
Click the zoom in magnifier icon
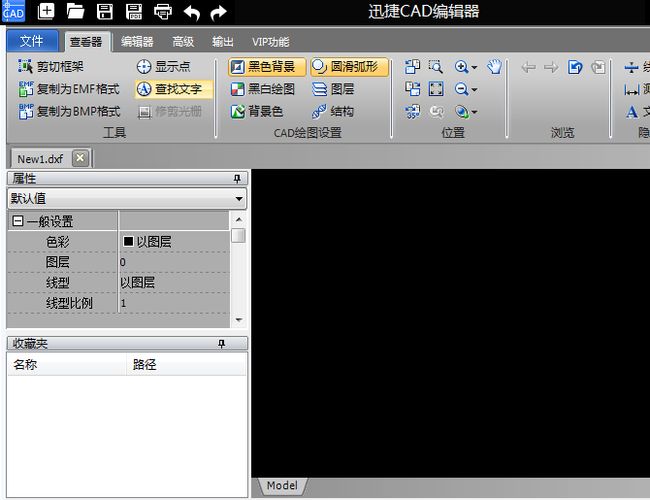pyautogui.click(x=461, y=67)
